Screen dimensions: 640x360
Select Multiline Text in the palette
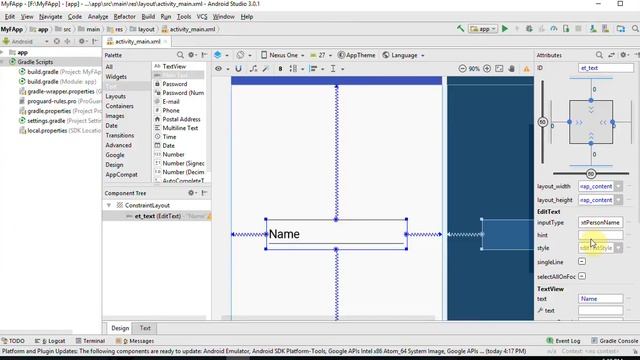click(x=180, y=128)
